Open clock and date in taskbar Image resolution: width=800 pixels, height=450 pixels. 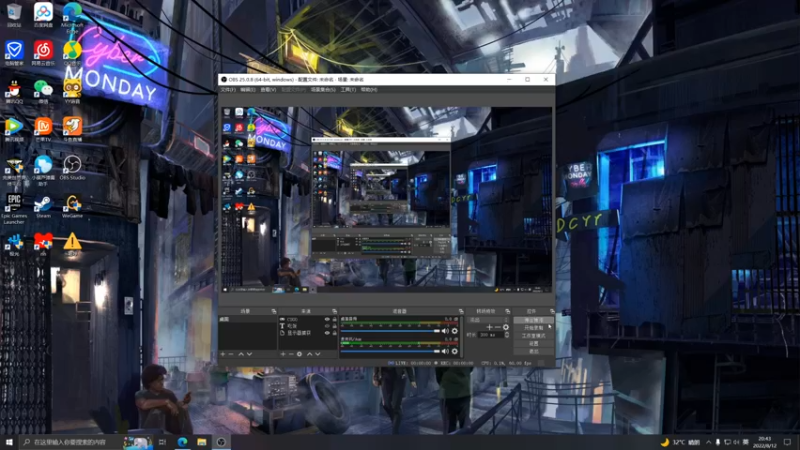point(765,442)
